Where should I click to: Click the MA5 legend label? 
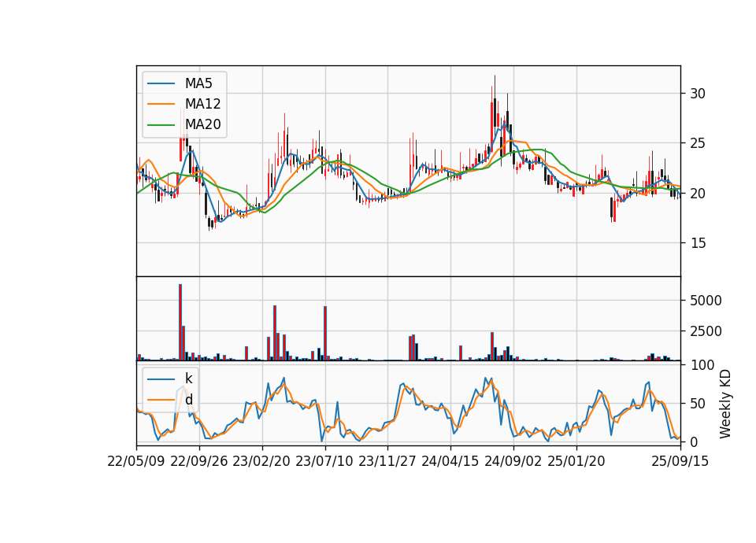click(198, 83)
